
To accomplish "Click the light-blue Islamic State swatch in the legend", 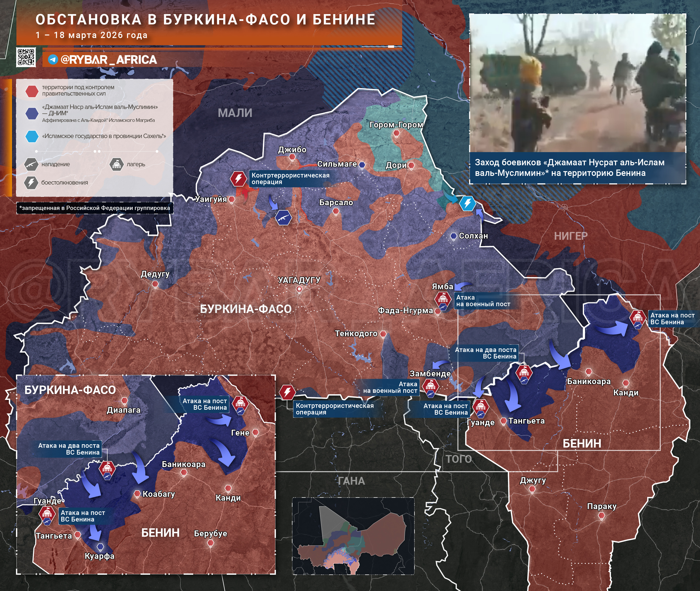I will [x=32, y=136].
